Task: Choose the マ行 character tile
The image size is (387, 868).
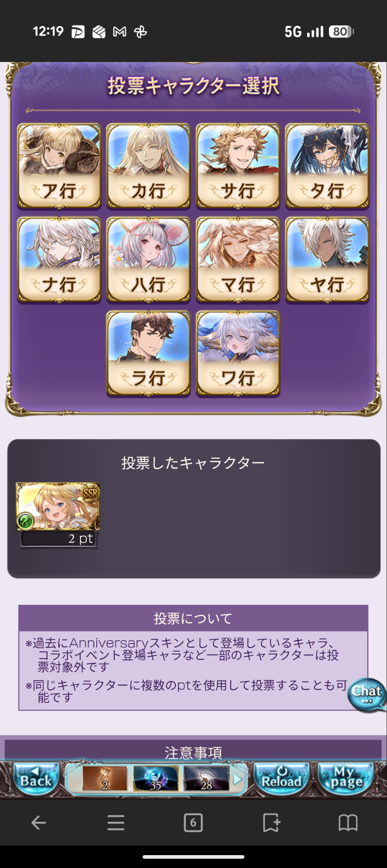Action: (x=238, y=260)
